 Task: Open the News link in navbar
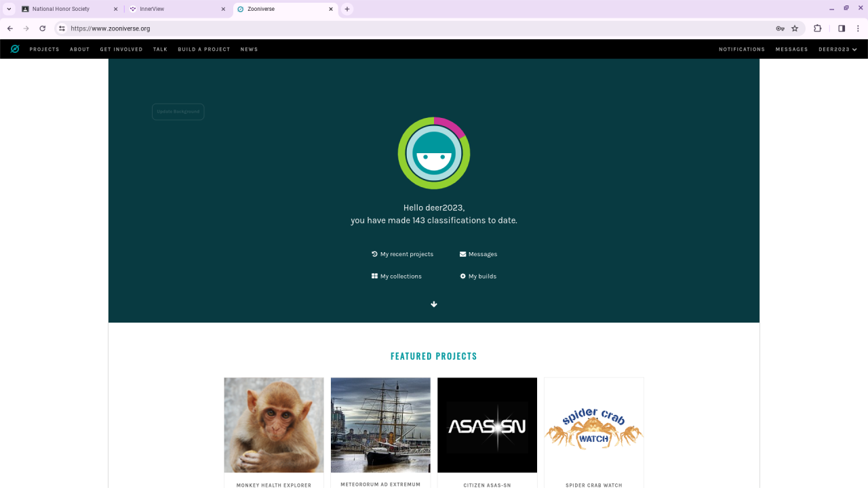click(249, 49)
